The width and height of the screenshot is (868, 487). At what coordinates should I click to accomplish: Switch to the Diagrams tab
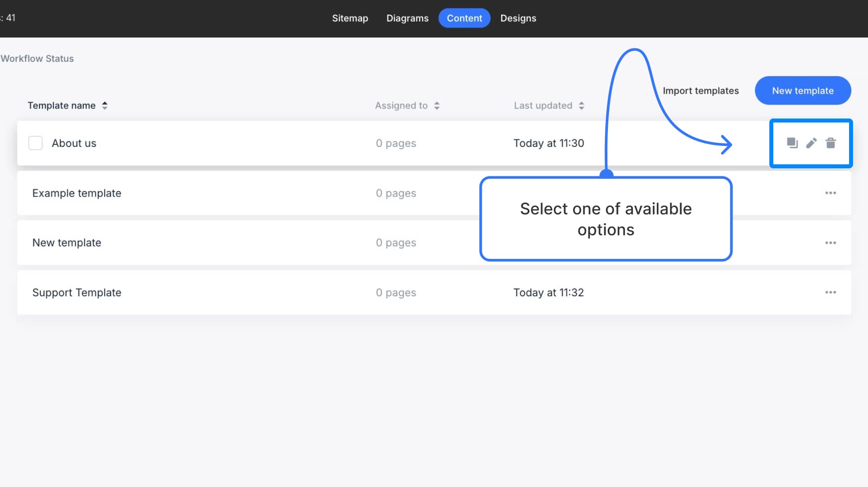(x=408, y=18)
